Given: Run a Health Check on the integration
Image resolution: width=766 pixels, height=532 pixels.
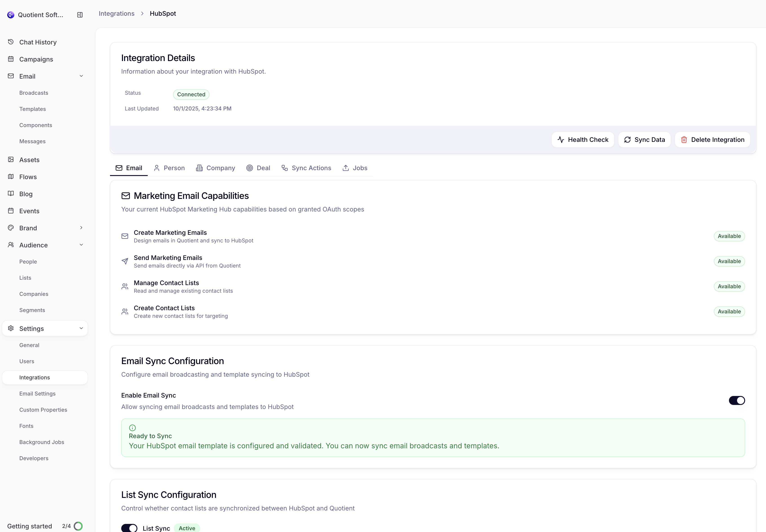Looking at the screenshot, I should 582,139.
